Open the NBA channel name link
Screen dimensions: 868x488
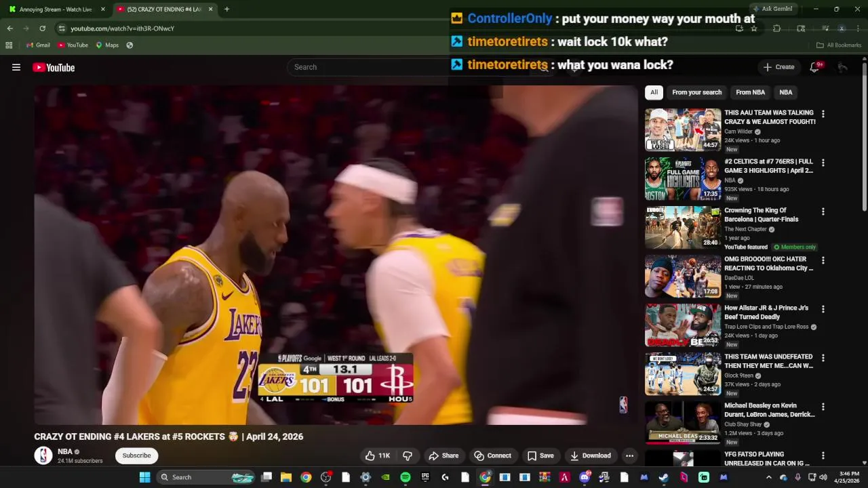(65, 451)
